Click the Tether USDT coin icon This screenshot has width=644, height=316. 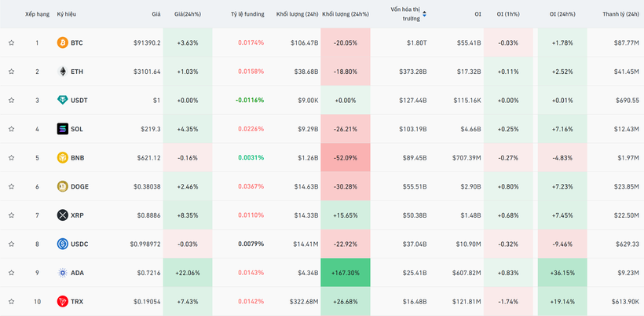(x=62, y=101)
